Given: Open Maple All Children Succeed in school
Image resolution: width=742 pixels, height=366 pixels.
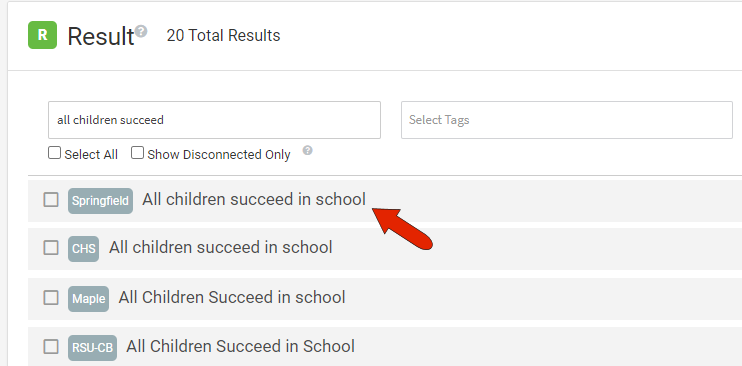Looking at the screenshot, I should (x=232, y=297).
